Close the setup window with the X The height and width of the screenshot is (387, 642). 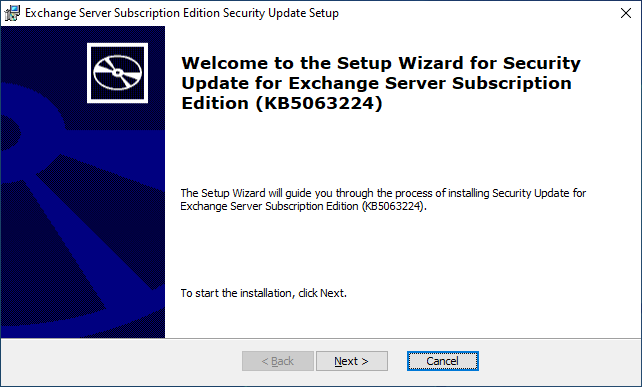[626, 13]
